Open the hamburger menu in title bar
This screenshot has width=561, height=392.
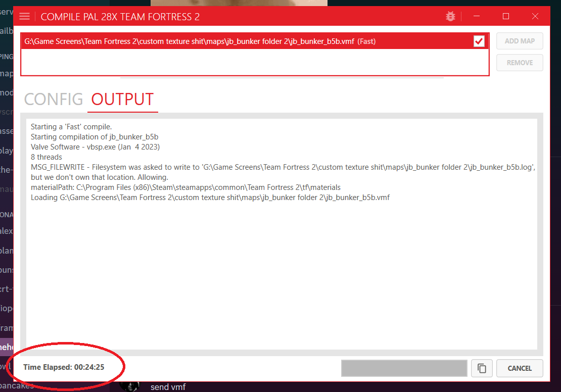[x=24, y=17]
